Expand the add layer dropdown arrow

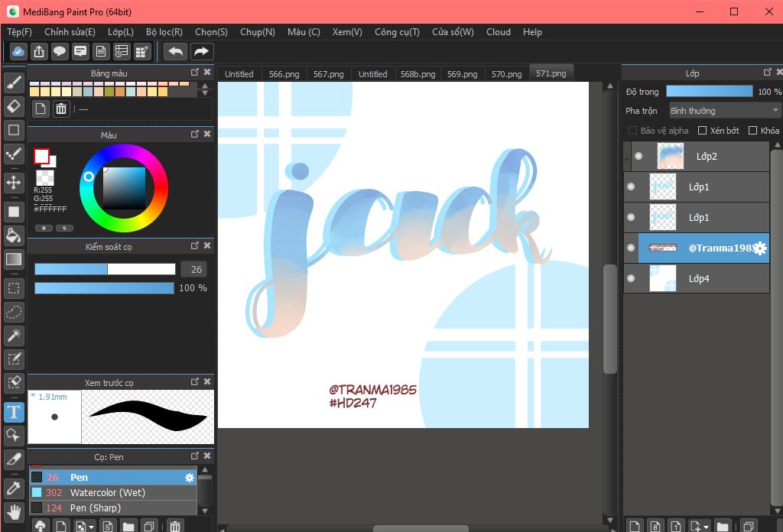point(706,527)
